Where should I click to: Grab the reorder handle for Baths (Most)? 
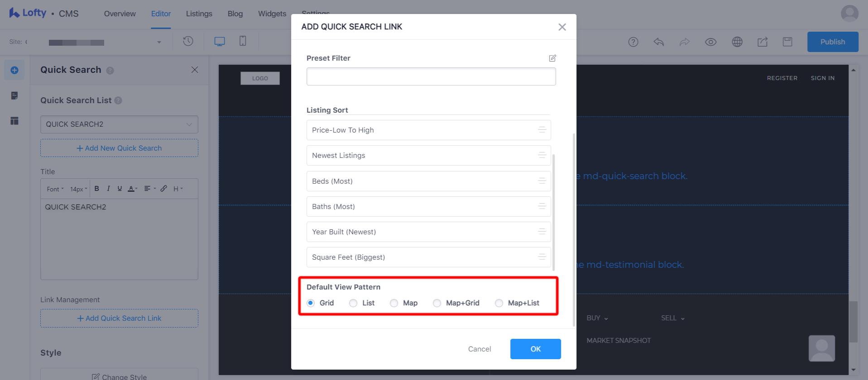coord(542,206)
